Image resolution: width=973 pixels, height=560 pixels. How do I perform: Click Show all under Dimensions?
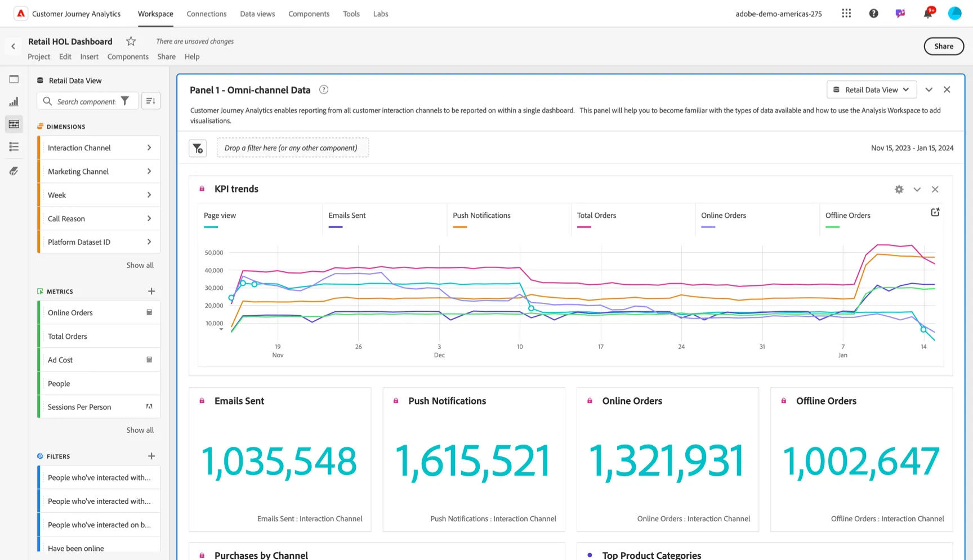(140, 265)
